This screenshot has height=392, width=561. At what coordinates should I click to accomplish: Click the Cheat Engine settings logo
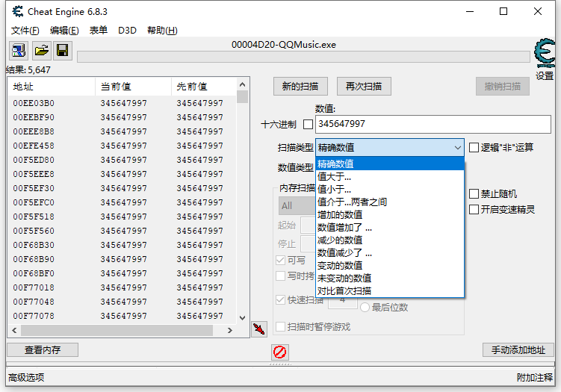point(544,55)
